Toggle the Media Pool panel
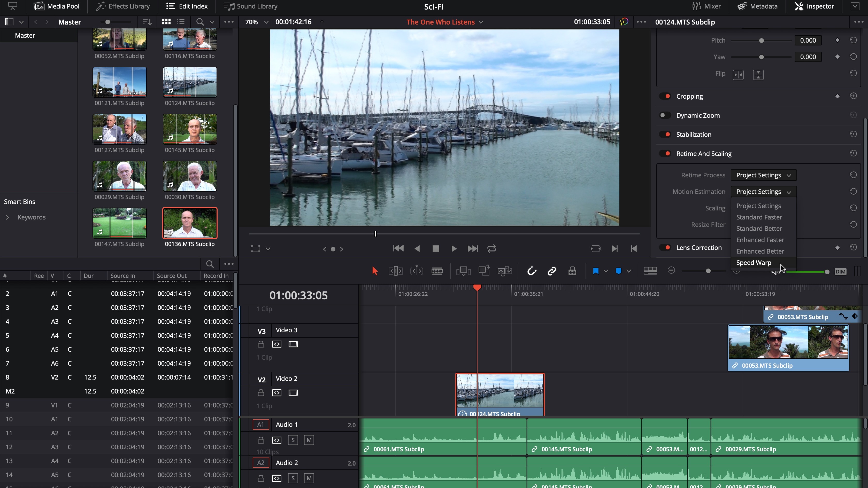 click(57, 6)
